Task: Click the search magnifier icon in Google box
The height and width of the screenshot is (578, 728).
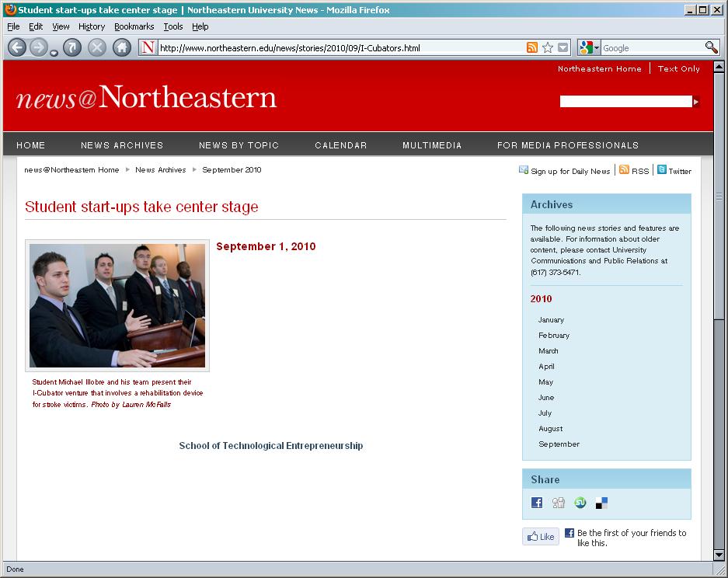Action: (x=711, y=47)
